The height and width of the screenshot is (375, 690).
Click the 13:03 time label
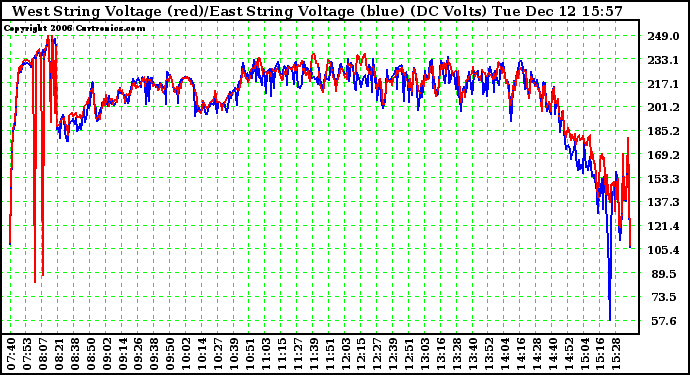426,354
